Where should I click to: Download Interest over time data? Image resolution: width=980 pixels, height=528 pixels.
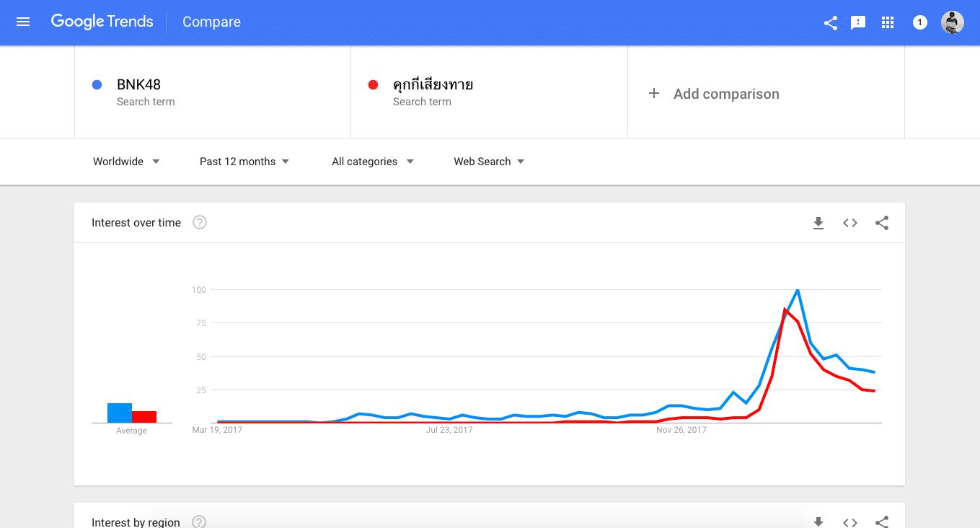pyautogui.click(x=818, y=224)
